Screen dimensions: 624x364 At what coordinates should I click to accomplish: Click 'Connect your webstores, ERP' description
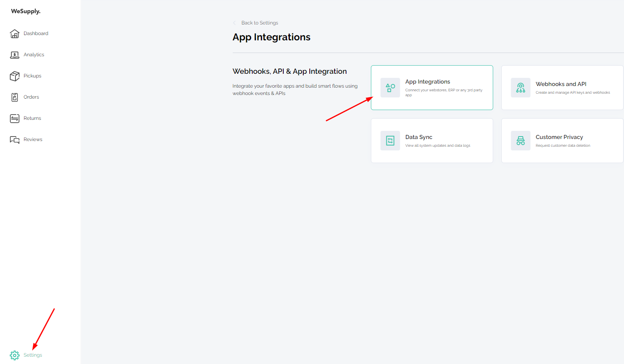444,93
